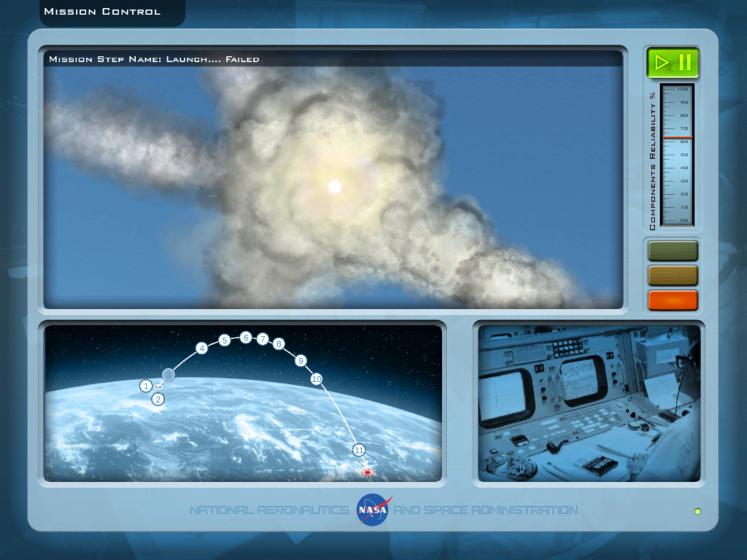
Task: Select trajectory step marker 5
Action: (225, 340)
